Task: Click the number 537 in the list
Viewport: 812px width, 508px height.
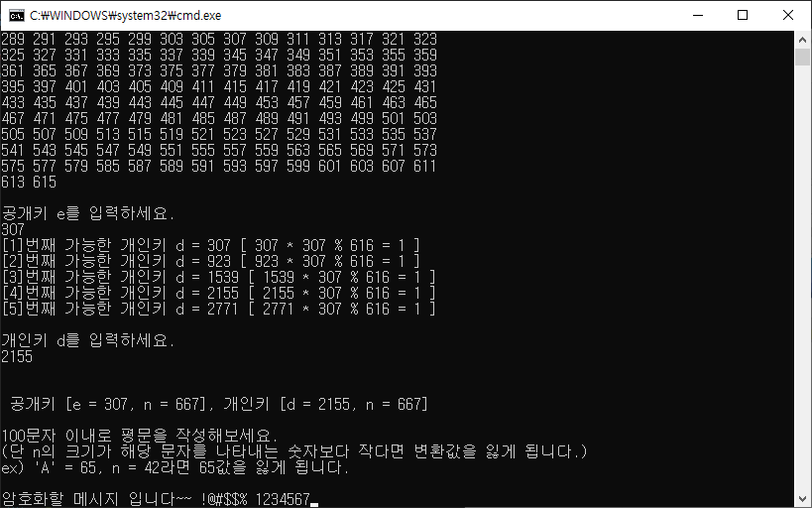Action: (x=425, y=134)
